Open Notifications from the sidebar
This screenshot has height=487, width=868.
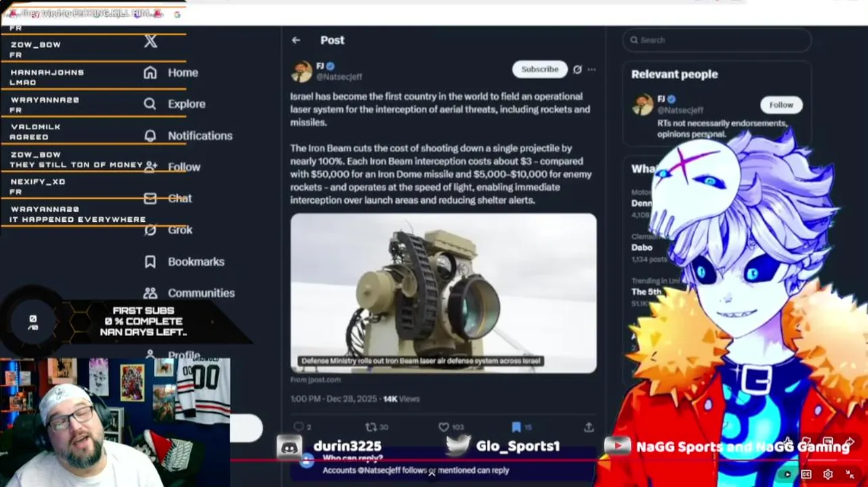pyautogui.click(x=200, y=135)
